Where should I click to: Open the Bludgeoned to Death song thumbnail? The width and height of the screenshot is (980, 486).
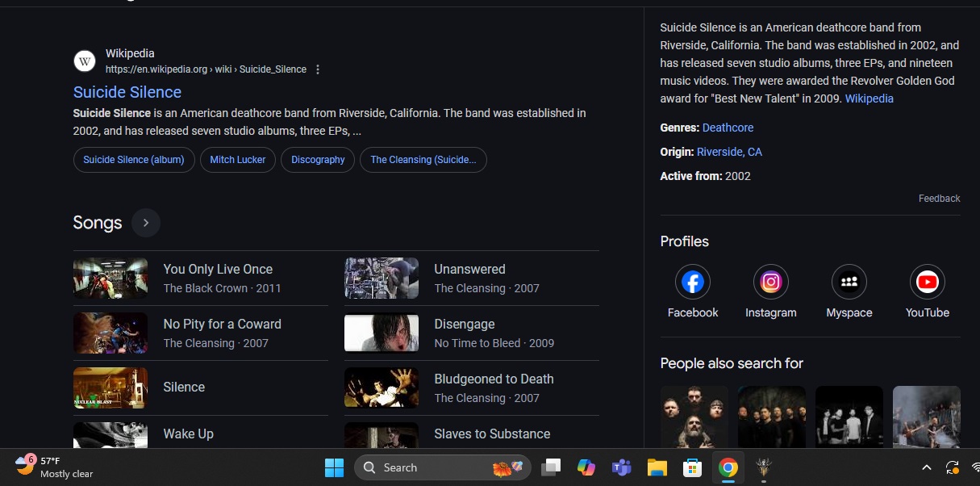coord(382,388)
